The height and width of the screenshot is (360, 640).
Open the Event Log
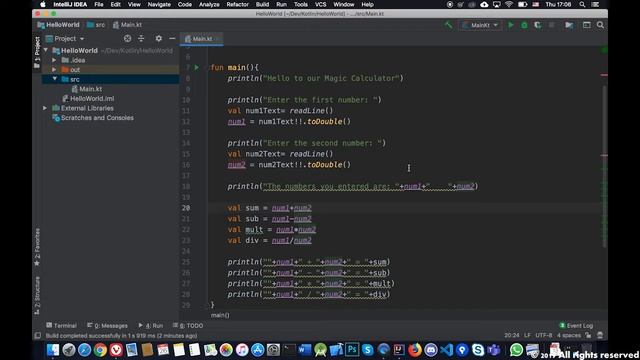pos(576,325)
